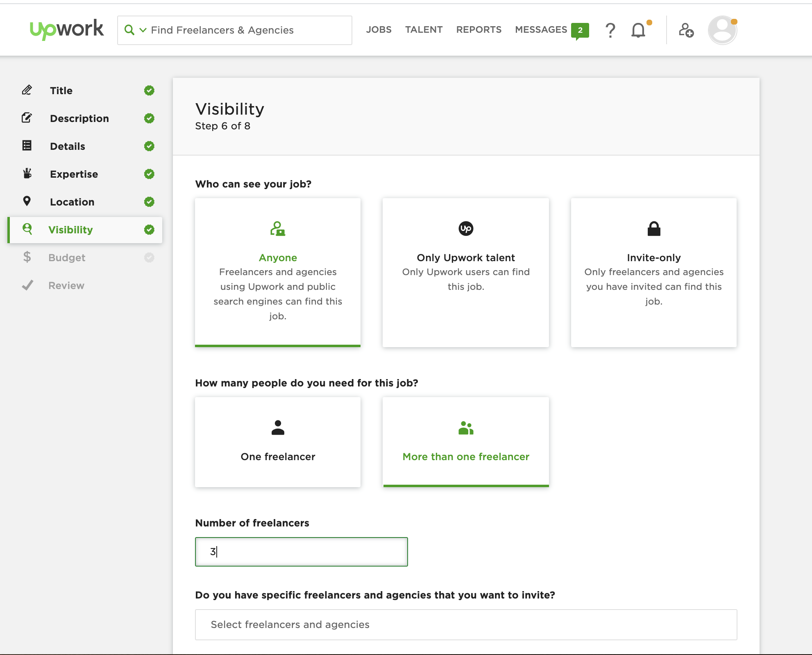Choose Only Upwork talent card
The width and height of the screenshot is (812, 655).
point(466,273)
